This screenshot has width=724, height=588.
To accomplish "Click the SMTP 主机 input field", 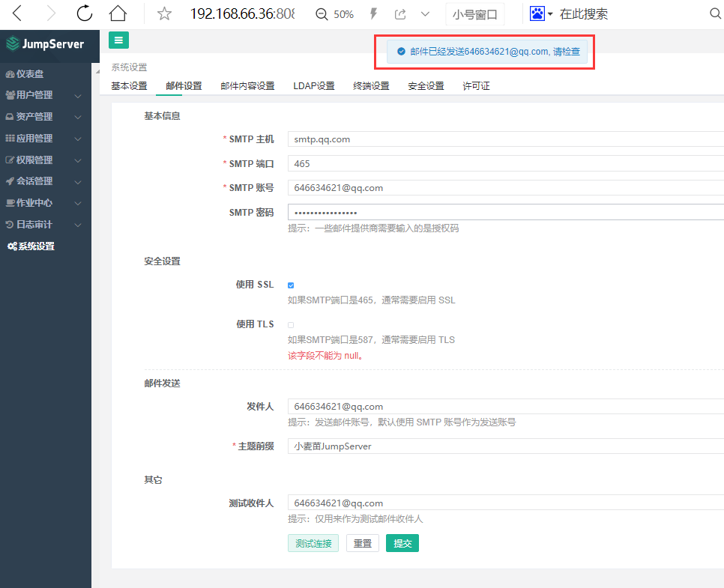I will [506, 139].
